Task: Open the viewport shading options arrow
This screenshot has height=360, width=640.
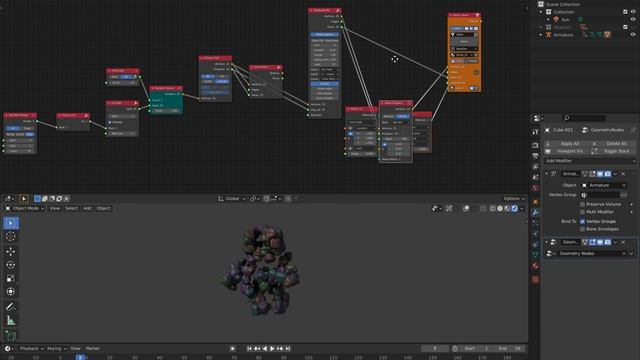Action: pyautogui.click(x=522, y=209)
